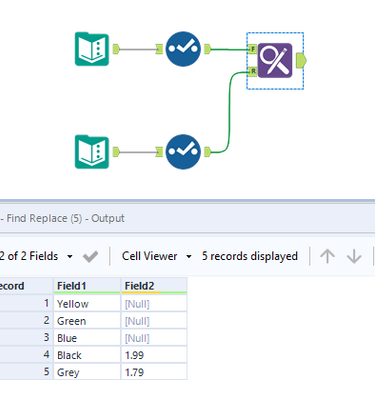Viewport: 375px width, 400px height.
Task: Select the bottom Text Input tool
Action: [92, 152]
